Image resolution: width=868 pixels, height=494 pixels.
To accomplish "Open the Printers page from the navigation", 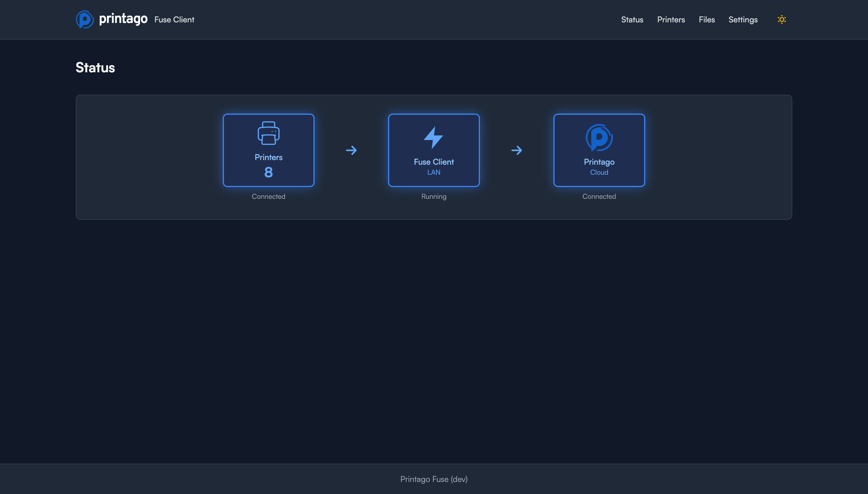I will [x=671, y=20].
